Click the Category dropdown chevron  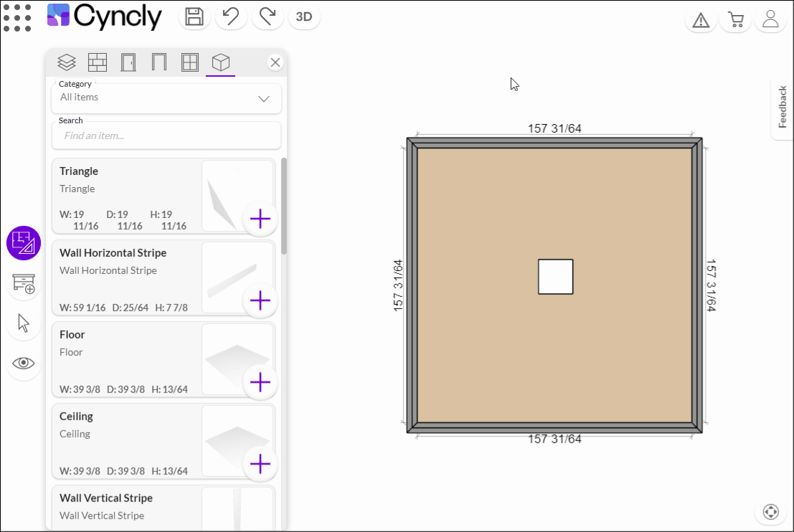click(x=264, y=99)
